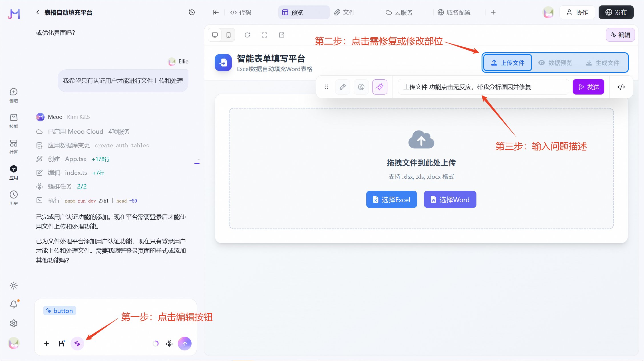The width and height of the screenshot is (644, 361).
Task: Click the floating toolbar drag handle
Action: pyautogui.click(x=327, y=87)
